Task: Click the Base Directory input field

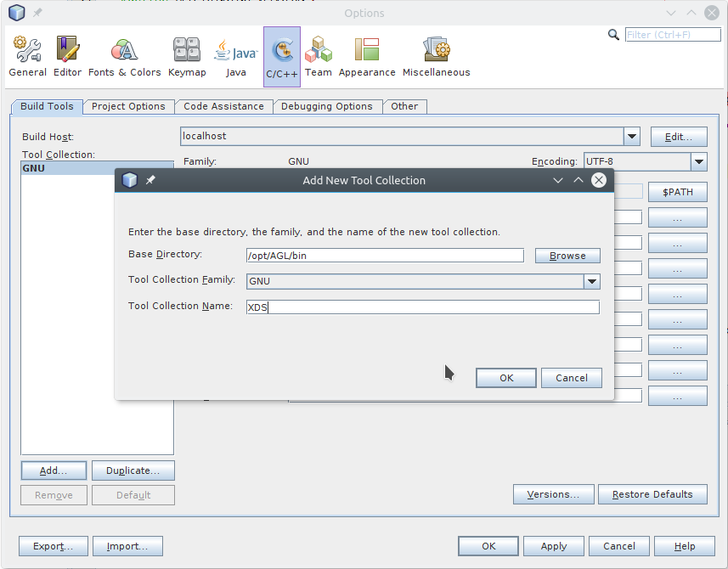Action: pos(385,256)
